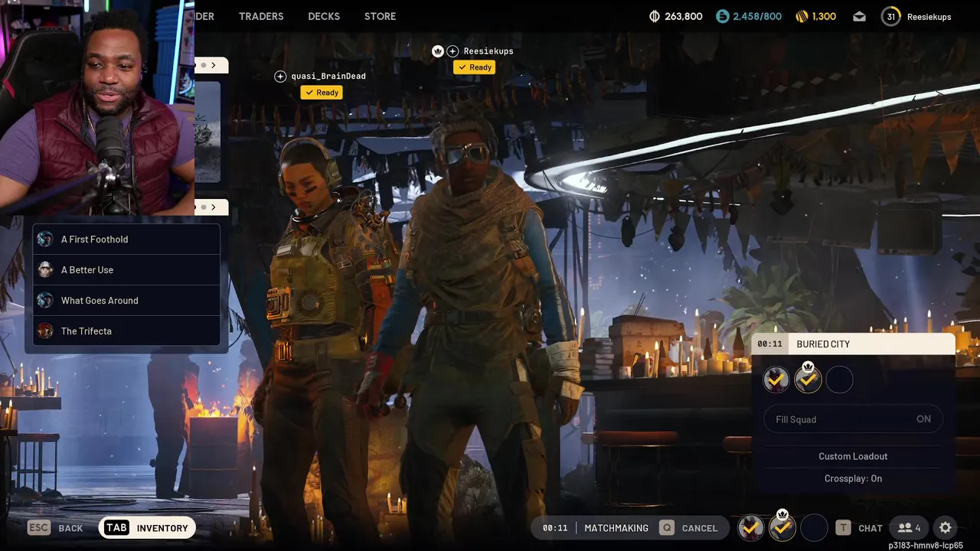The height and width of the screenshot is (551, 980).
Task: Click the crown leader icon by Reesiekups
Action: click(x=438, y=51)
